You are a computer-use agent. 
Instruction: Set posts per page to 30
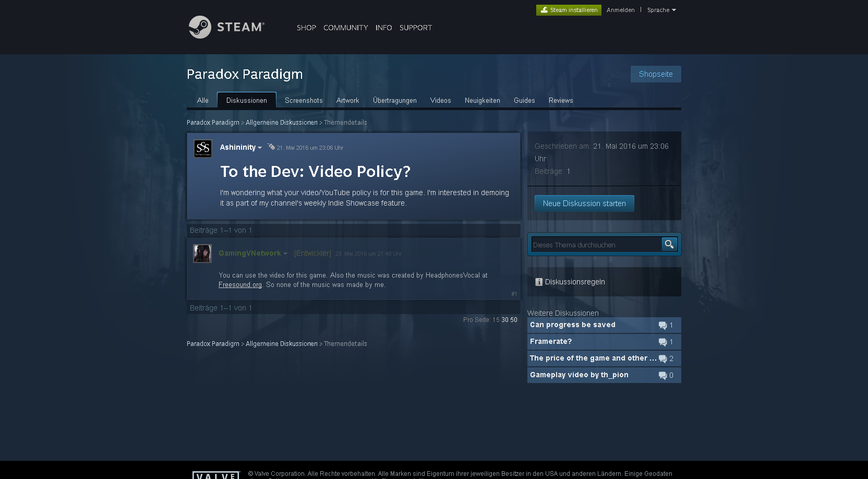click(x=504, y=320)
